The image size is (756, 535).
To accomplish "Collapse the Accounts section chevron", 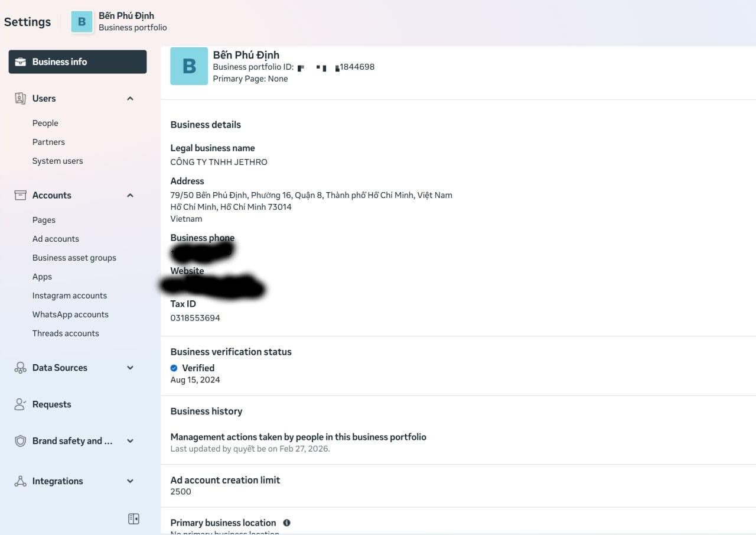I will tap(131, 195).
